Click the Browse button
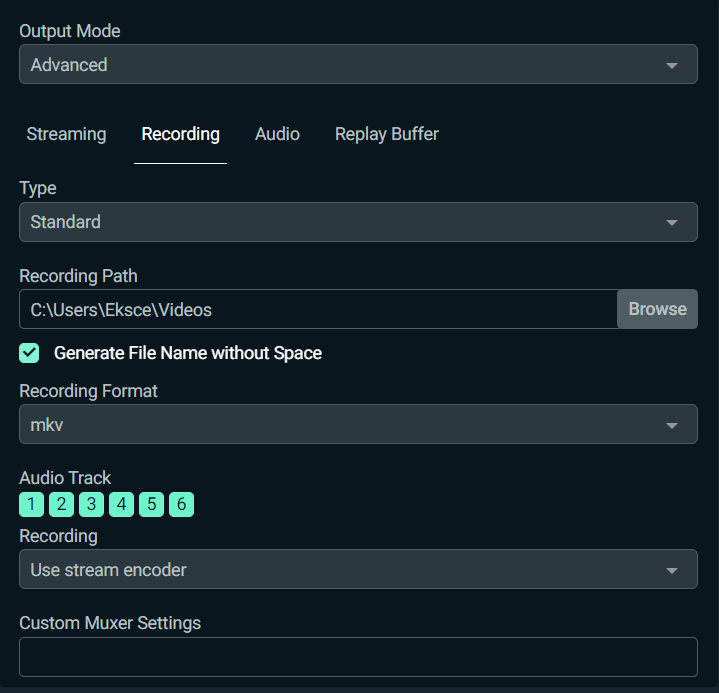The height and width of the screenshot is (693, 719). pos(658,309)
